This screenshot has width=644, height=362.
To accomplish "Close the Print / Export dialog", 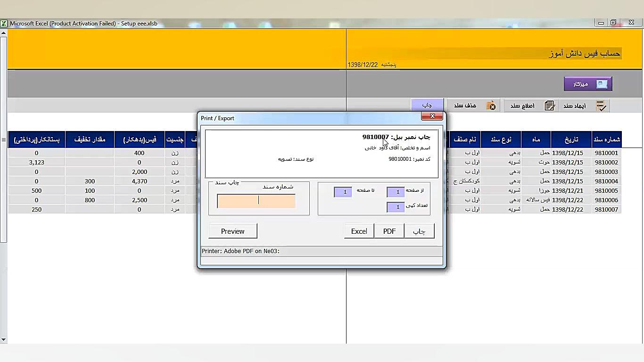I will tap(432, 116).
